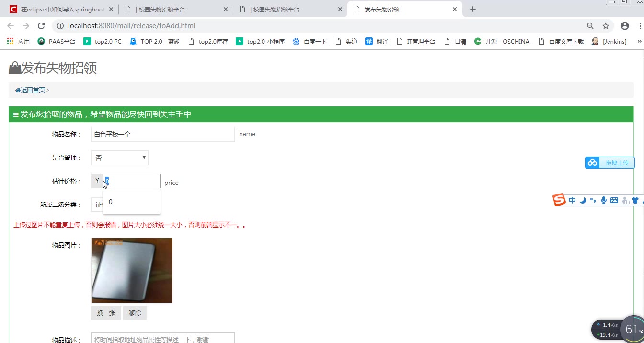Click the 物品名称 input field
The image size is (644, 343).
tap(163, 134)
